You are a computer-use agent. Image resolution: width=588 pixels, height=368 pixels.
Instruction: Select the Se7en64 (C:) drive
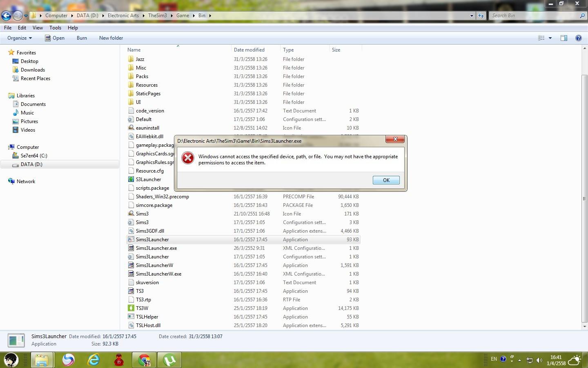pos(34,156)
